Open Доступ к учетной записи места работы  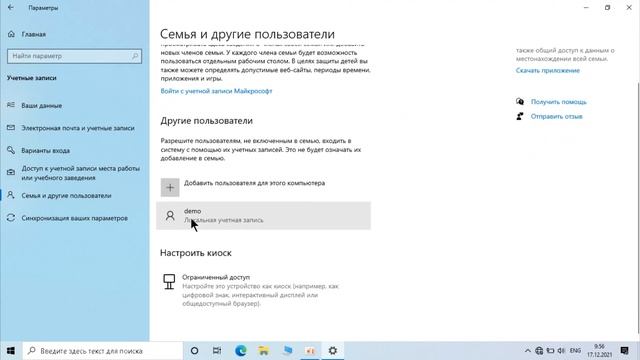(80, 173)
